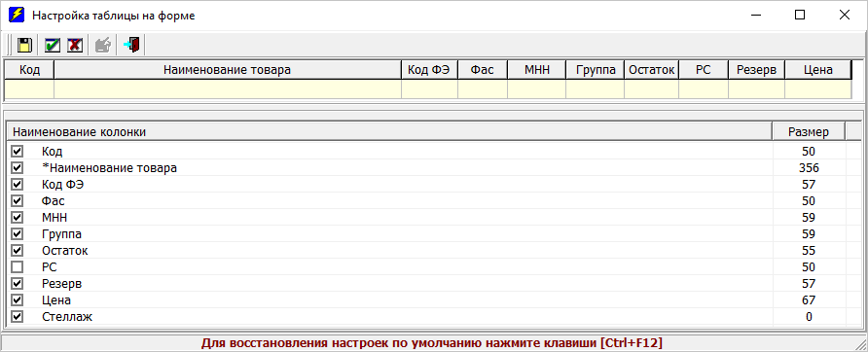This screenshot has width=868, height=352.
Task: Click the Ctrl+F12 status bar message
Action: [432, 343]
